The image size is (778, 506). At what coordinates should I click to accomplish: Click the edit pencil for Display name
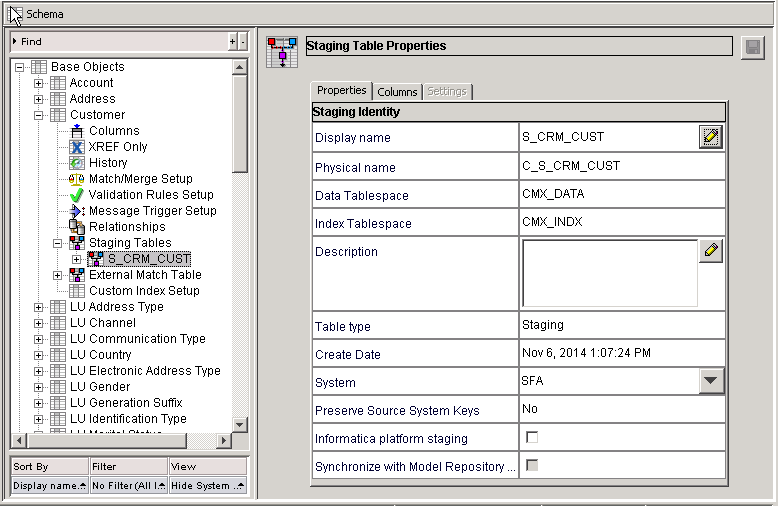(x=711, y=137)
